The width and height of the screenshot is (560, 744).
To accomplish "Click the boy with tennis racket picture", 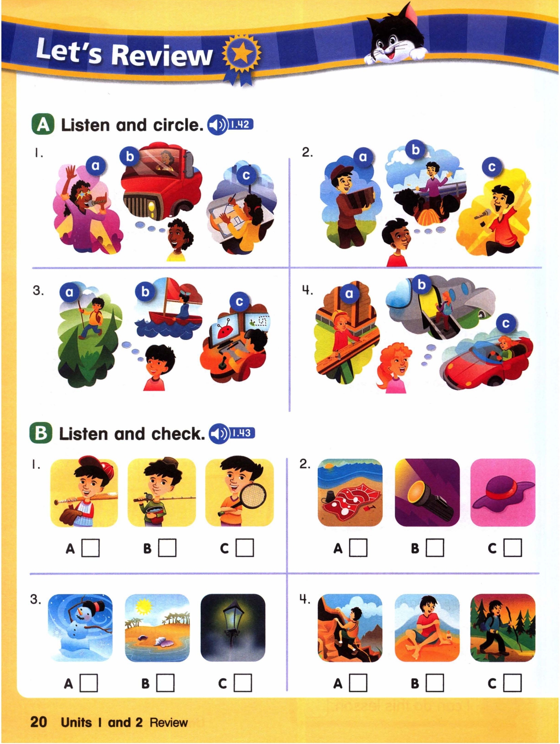I will [x=239, y=491].
